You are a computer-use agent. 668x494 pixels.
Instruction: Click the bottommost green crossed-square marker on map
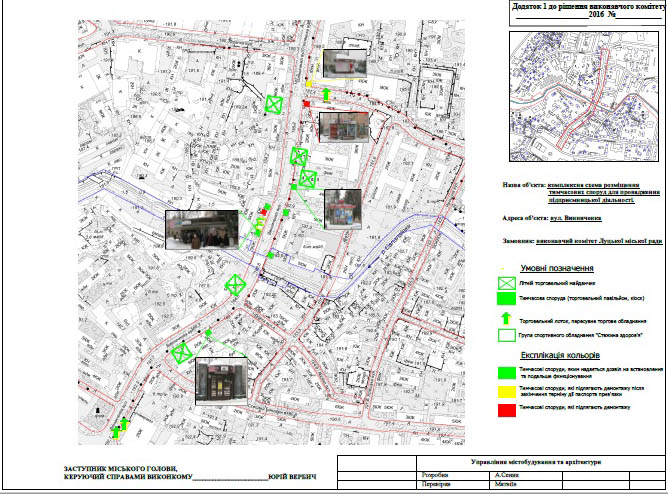point(182,353)
